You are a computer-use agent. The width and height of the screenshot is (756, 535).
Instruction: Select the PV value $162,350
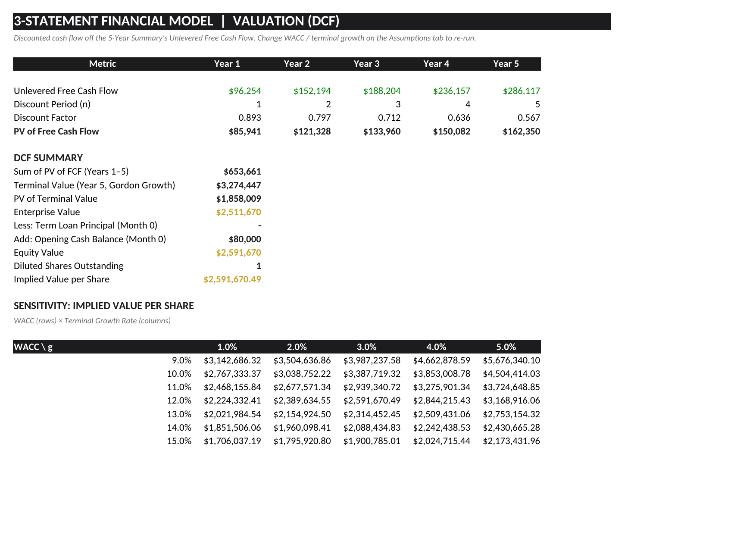522,131
